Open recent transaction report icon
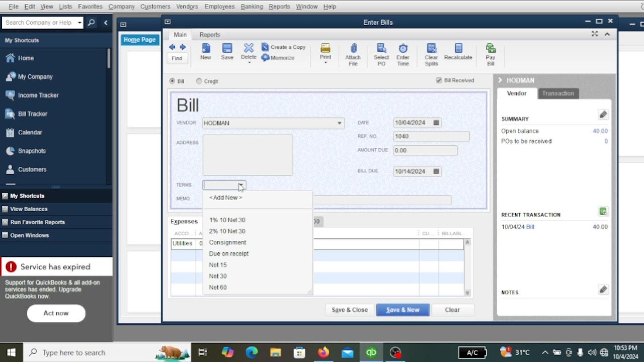Screen dimensions: 644x362 point(603,212)
